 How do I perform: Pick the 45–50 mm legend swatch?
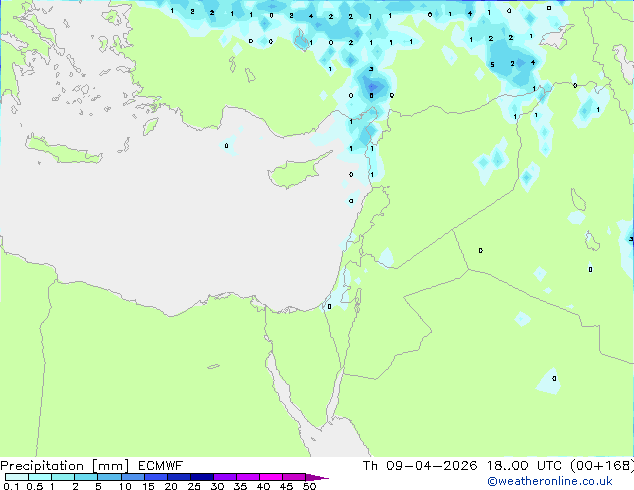coord(294,477)
